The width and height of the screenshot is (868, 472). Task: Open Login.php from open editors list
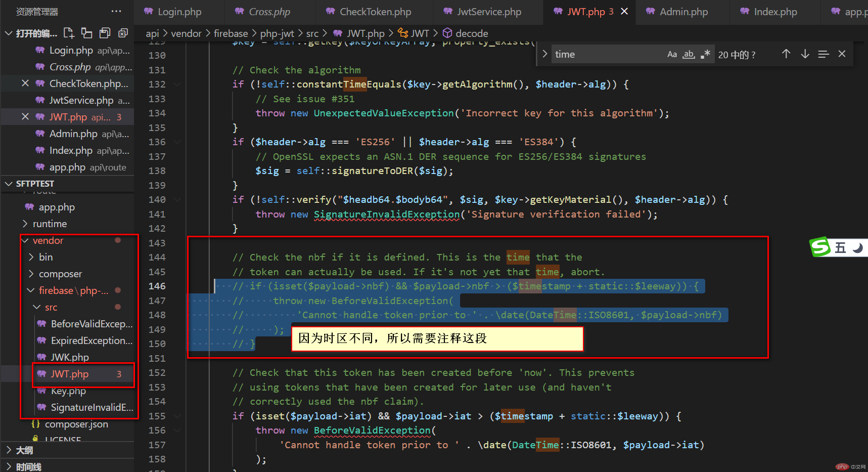(x=71, y=50)
